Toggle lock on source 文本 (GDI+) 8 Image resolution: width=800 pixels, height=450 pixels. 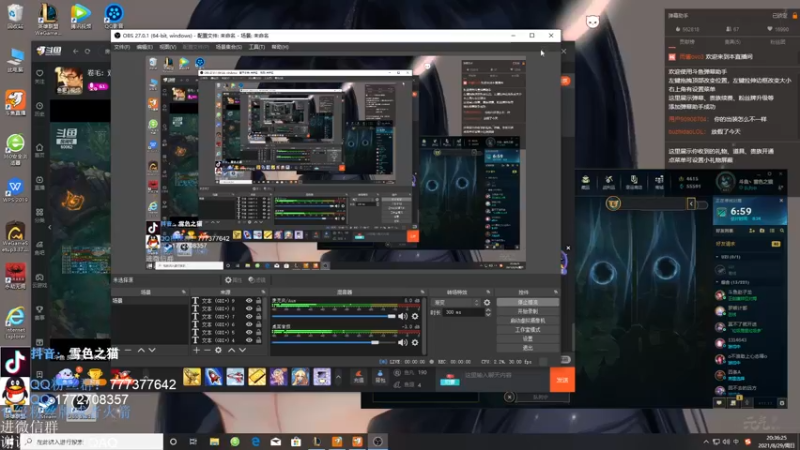(259, 309)
